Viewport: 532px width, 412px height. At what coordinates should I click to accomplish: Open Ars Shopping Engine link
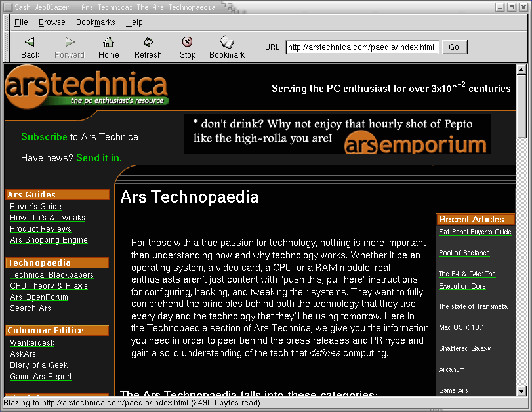(49, 240)
